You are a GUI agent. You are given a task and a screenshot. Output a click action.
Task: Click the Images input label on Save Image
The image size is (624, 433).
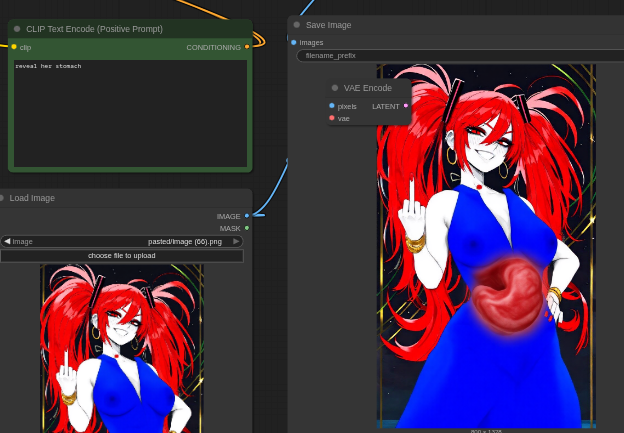tap(311, 43)
